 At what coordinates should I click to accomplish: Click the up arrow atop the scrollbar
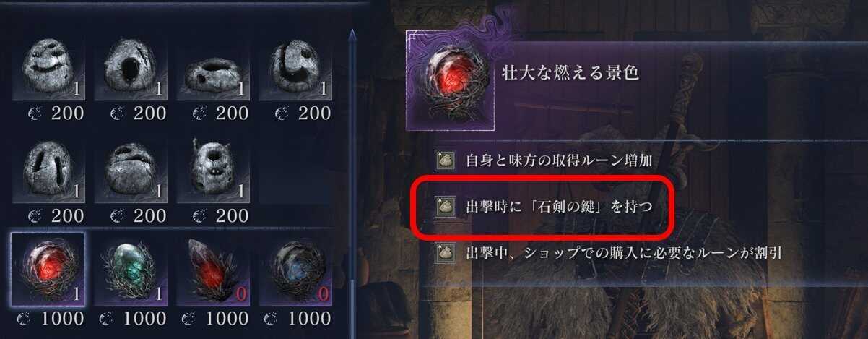(x=352, y=33)
